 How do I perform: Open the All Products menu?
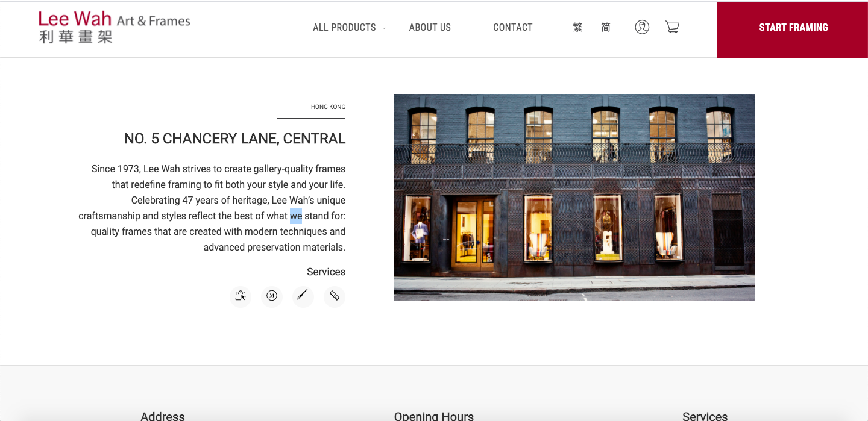point(344,27)
